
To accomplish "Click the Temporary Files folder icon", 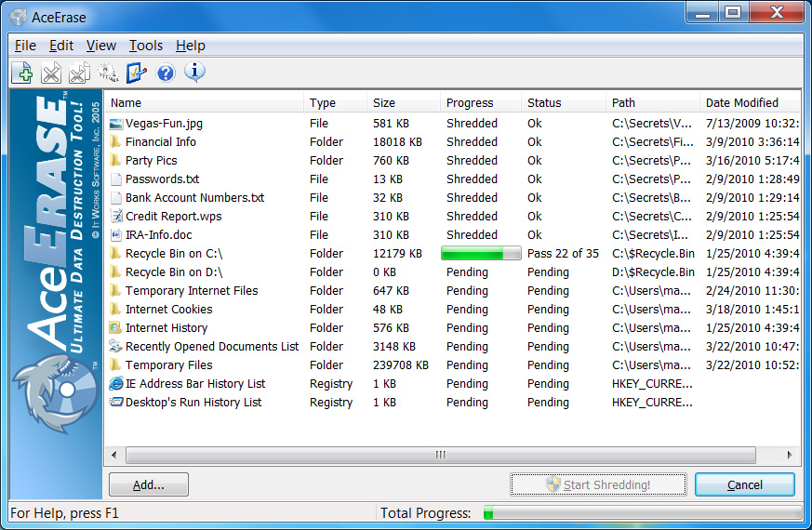I will coord(115,364).
